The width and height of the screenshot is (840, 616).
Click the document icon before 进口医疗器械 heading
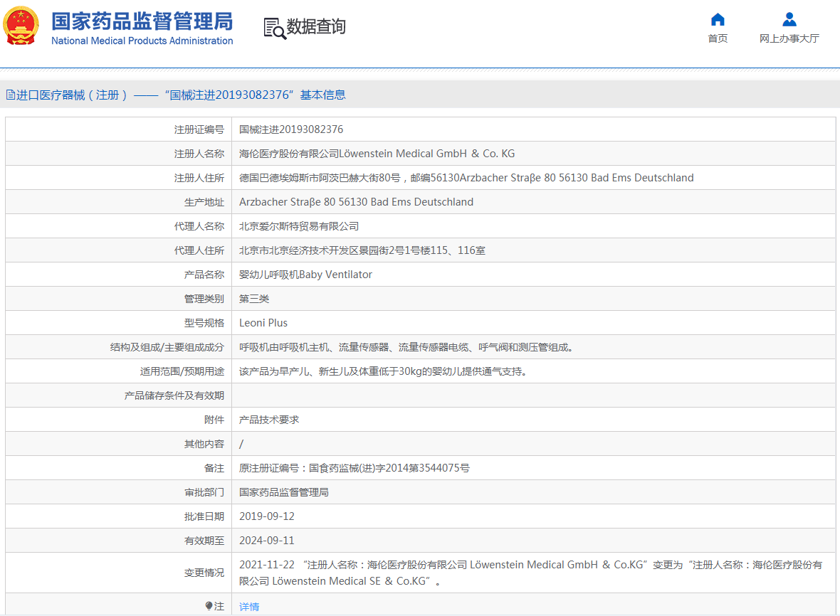click(10, 95)
